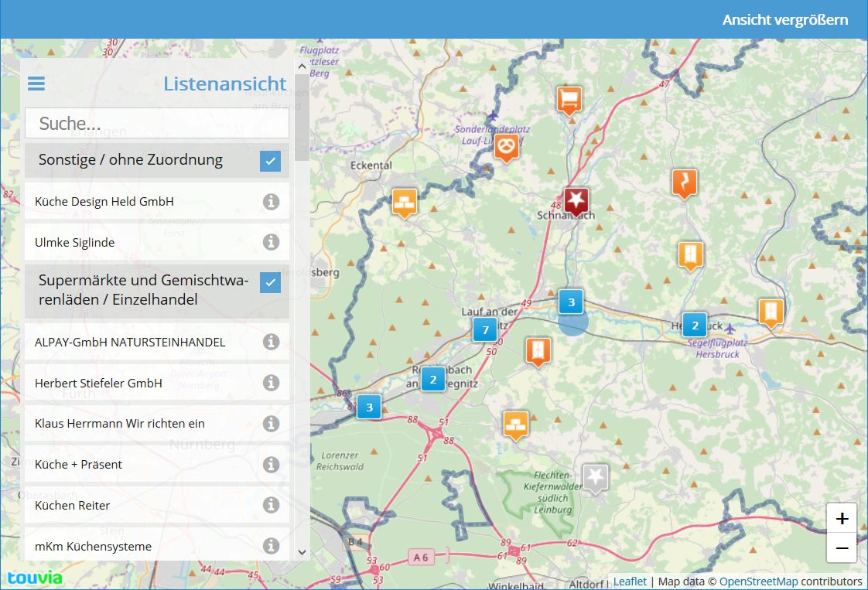Open the cluster of 2 at Röthenbach
This screenshot has height=590, width=868.
[x=433, y=380]
